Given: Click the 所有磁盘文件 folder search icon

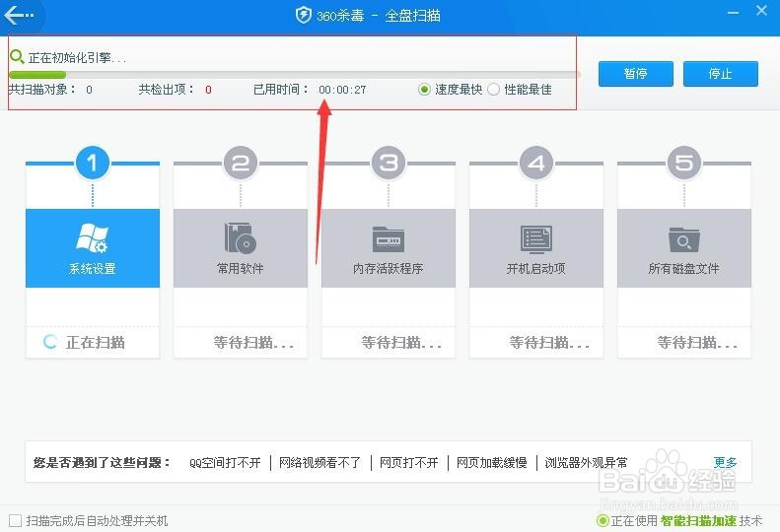Looking at the screenshot, I should (684, 239).
